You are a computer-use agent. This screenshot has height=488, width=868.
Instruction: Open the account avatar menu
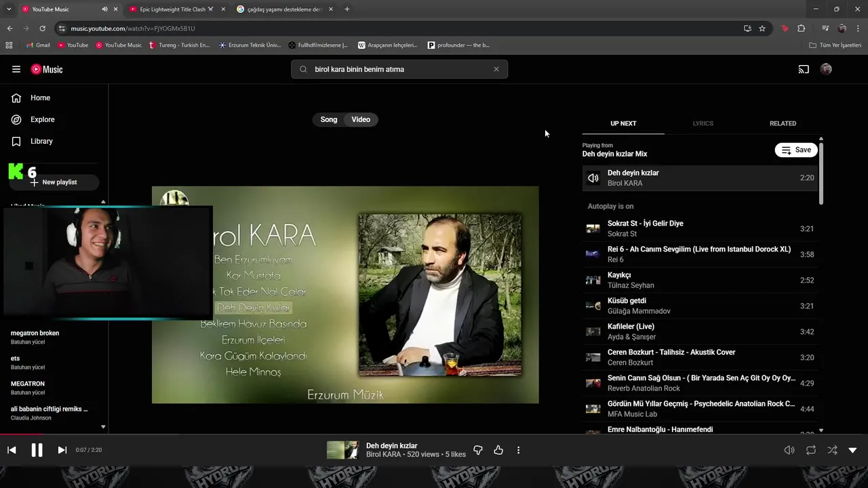tap(826, 69)
